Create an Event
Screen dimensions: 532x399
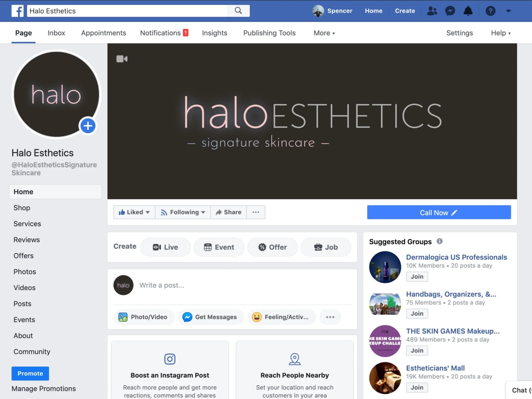[219, 247]
